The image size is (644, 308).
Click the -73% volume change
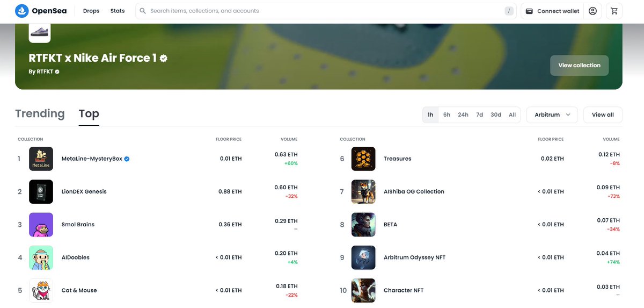point(614,196)
